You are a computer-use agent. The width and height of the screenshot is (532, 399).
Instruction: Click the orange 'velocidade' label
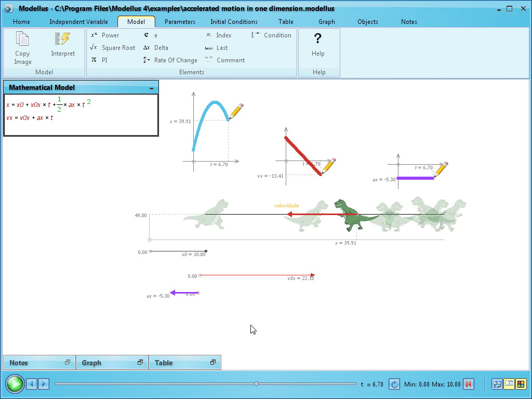[x=286, y=205]
